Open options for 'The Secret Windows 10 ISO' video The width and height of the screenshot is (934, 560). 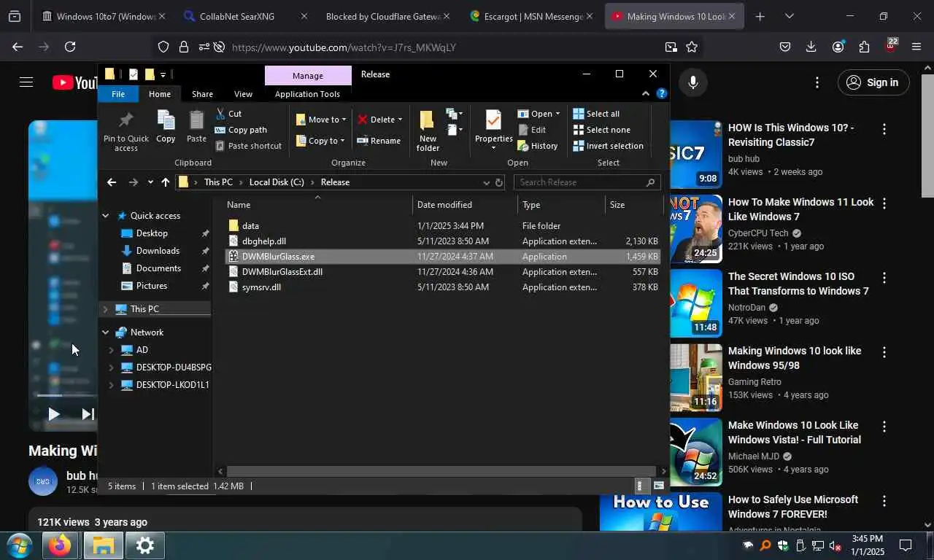[884, 278]
